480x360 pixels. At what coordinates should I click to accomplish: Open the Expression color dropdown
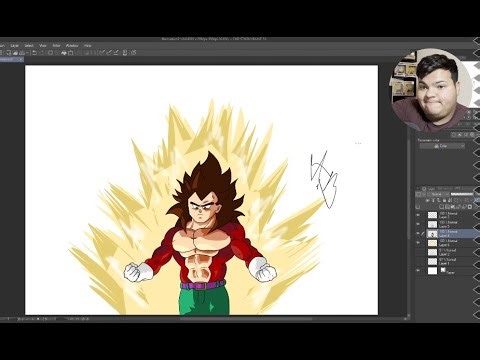click(x=442, y=146)
